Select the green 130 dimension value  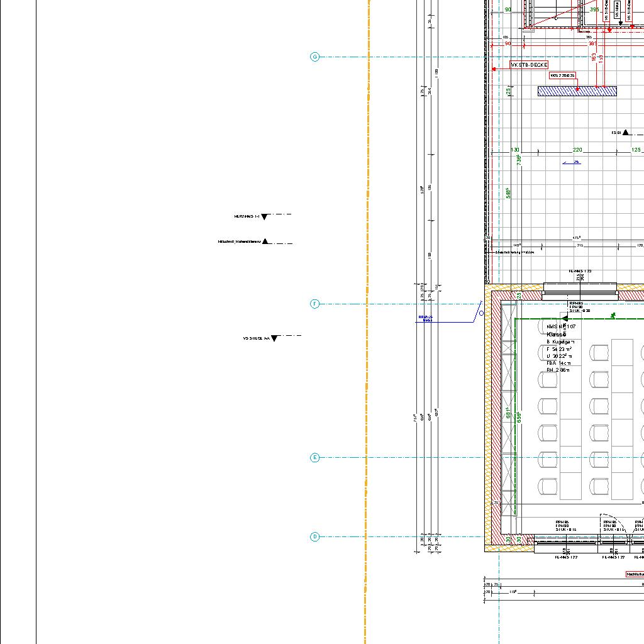515,150
